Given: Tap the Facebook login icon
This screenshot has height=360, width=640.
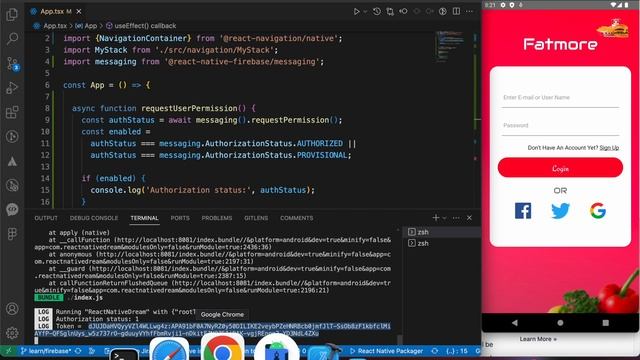Looking at the screenshot, I should (523, 211).
